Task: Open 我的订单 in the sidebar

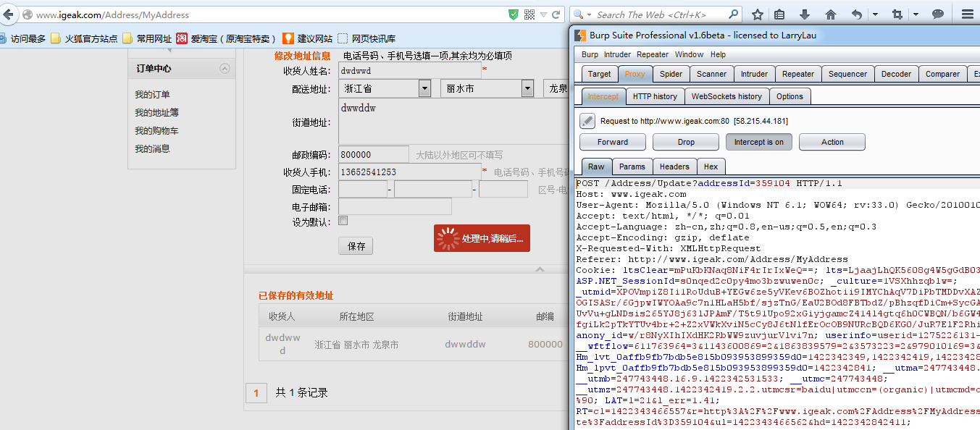Action: tap(152, 95)
